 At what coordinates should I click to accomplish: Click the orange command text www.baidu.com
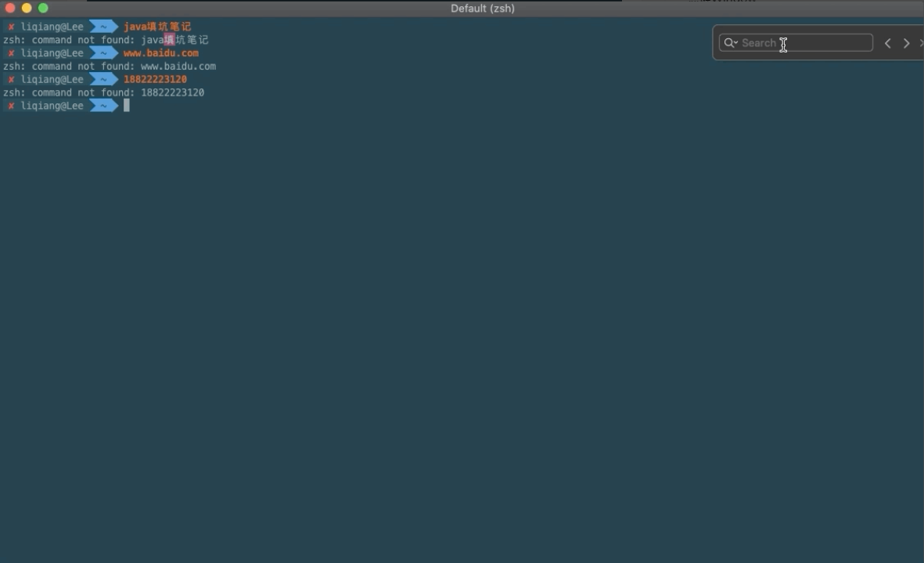(x=161, y=53)
